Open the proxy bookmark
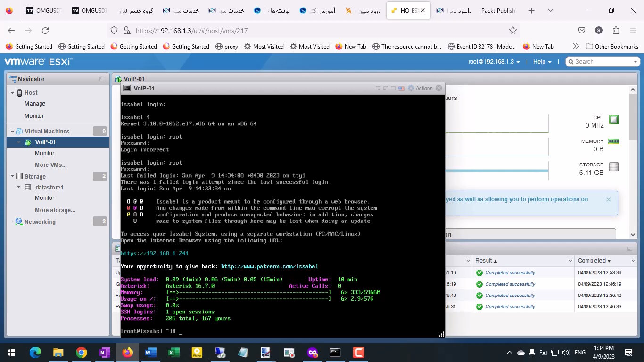The image size is (644, 362). pos(226,46)
